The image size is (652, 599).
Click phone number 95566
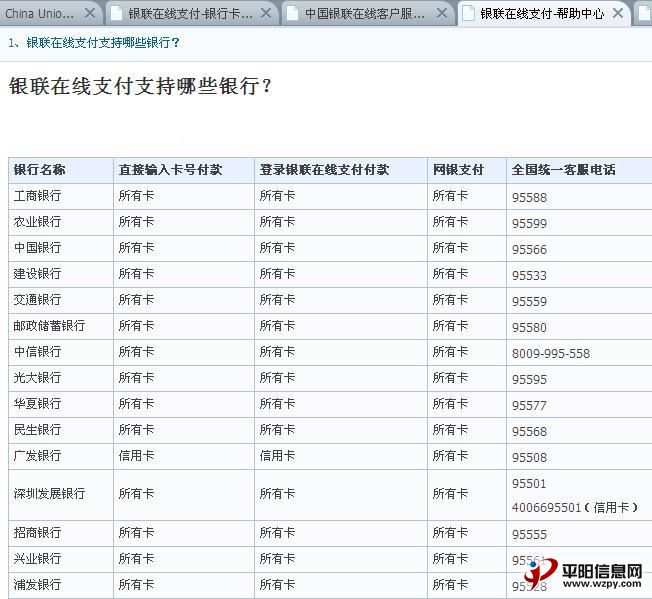529,249
